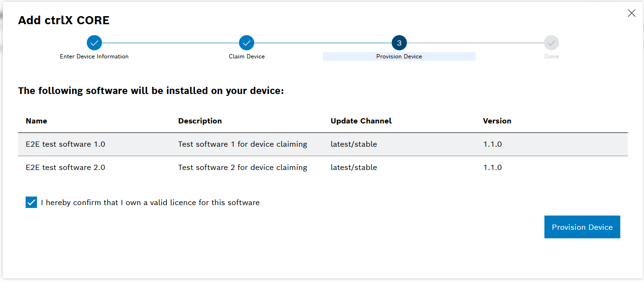
Task: Select latest/stable channel for E2E test software 2.0
Action: point(354,167)
